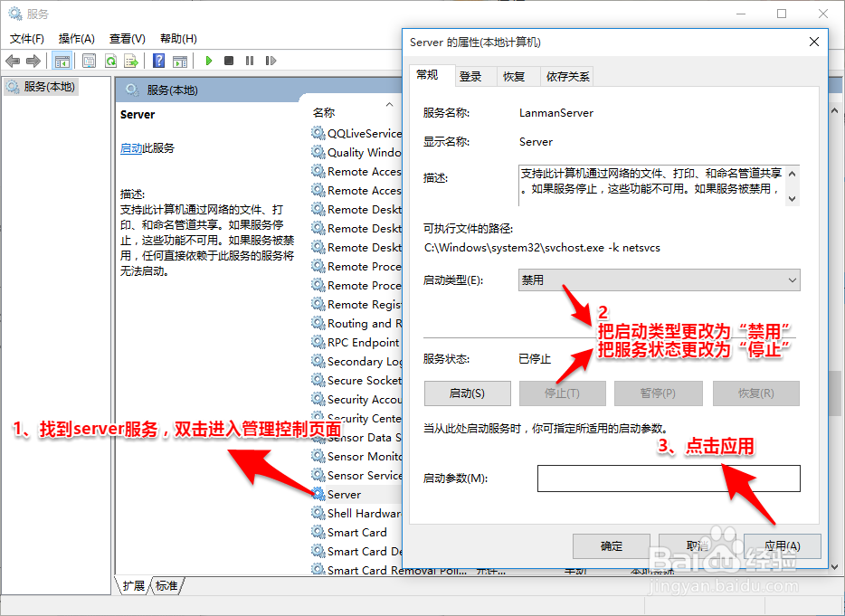The image size is (845, 616).
Task: Switch to the 登录 tab
Action: (x=473, y=76)
